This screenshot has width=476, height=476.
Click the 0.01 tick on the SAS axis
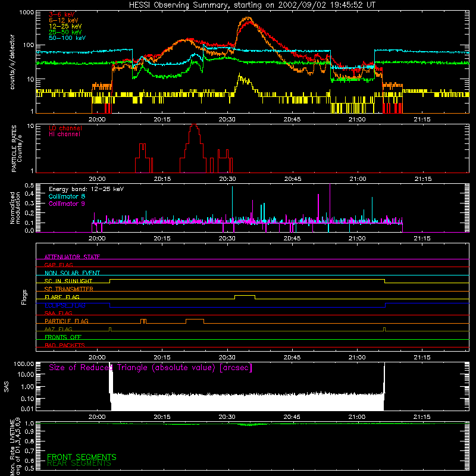[27, 409]
